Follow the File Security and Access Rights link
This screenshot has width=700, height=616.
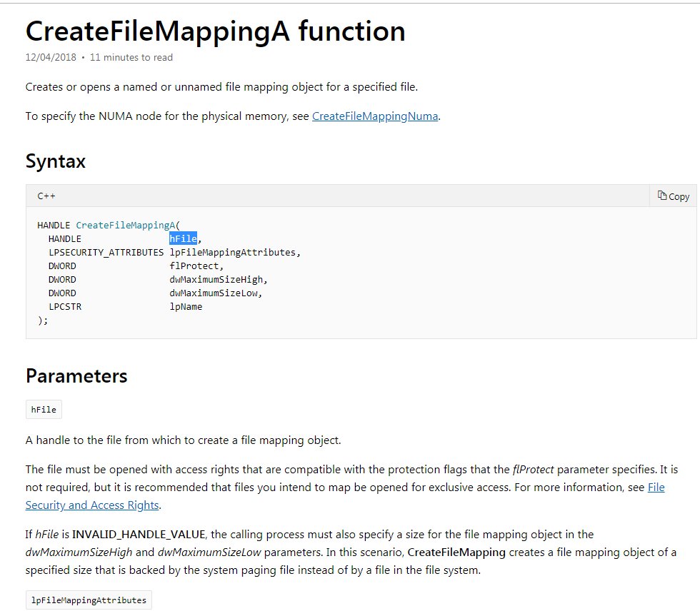click(x=92, y=505)
